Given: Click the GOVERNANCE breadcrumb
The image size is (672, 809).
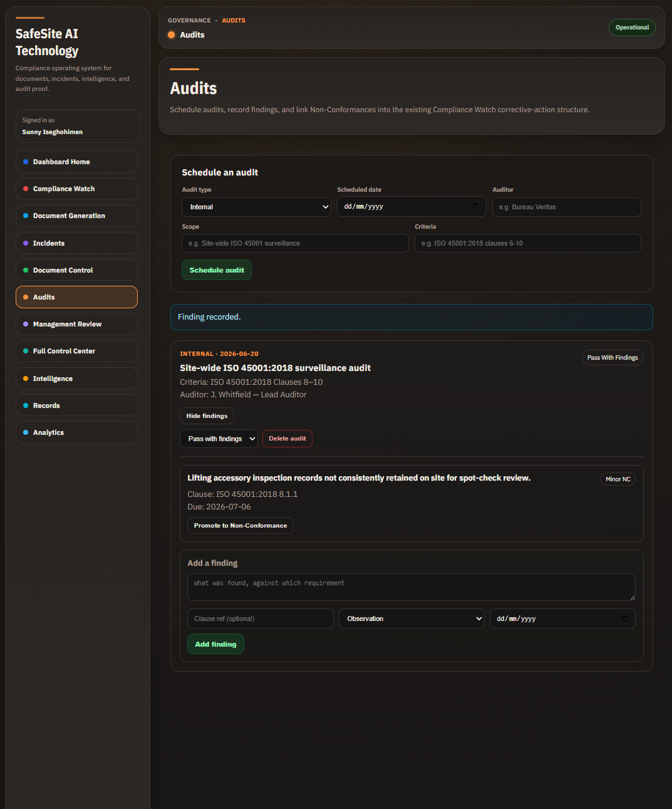Looking at the screenshot, I should [189, 21].
